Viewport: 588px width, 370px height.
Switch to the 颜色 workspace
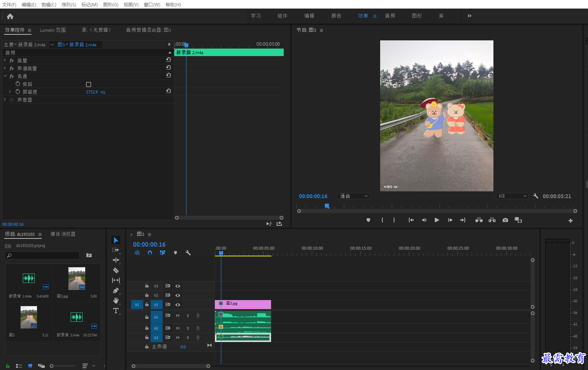tap(336, 16)
